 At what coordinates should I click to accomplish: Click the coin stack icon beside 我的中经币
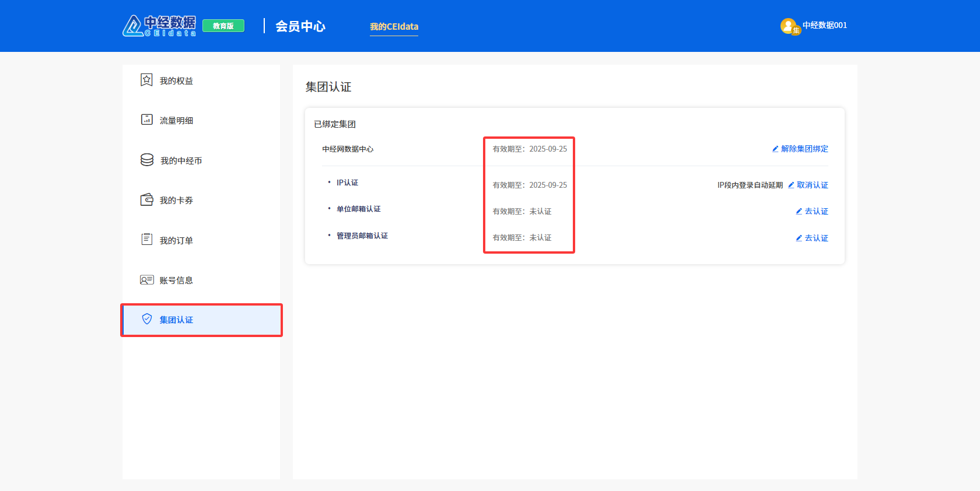(147, 160)
